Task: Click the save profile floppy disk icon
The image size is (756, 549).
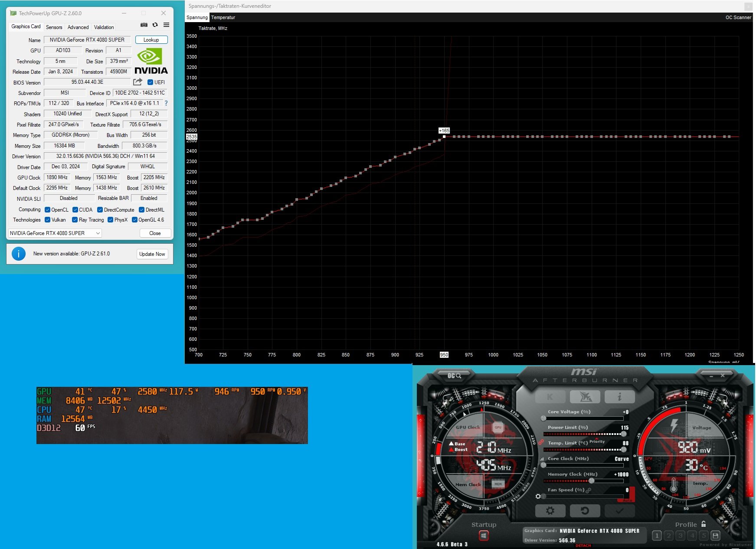Action: coord(716,536)
